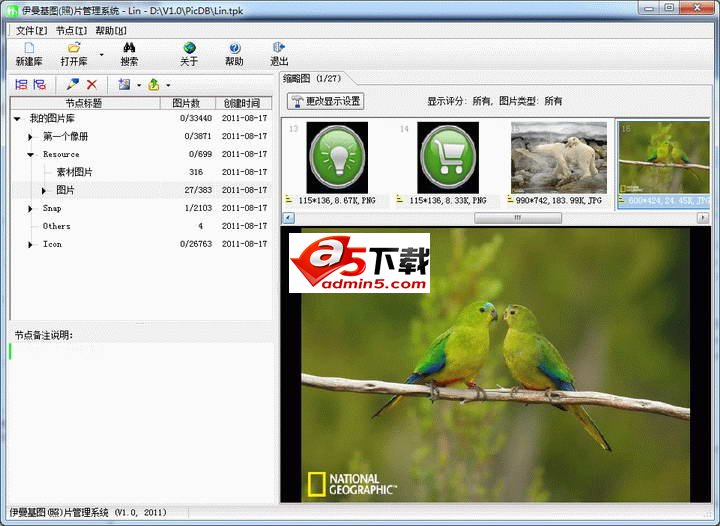Open the 节点 menu
The height and width of the screenshot is (526, 720).
tap(71, 31)
